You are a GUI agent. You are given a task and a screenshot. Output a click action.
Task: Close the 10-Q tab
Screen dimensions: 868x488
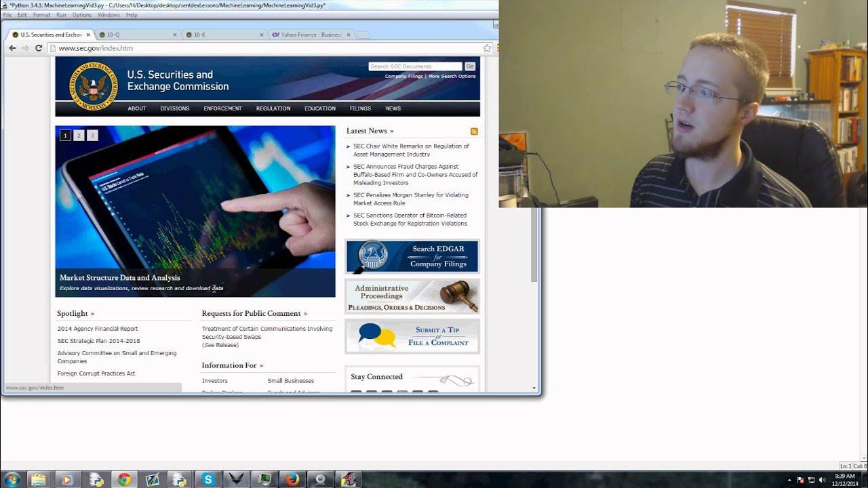(x=175, y=35)
